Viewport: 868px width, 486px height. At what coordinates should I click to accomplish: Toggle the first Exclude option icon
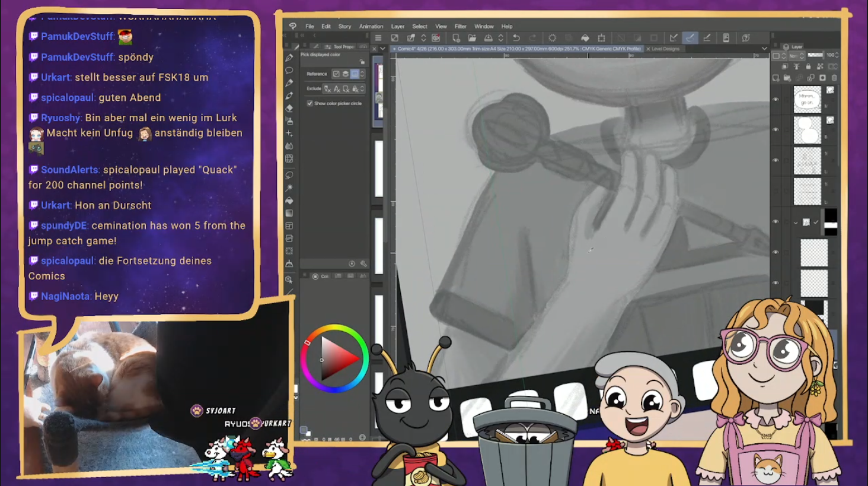(327, 88)
